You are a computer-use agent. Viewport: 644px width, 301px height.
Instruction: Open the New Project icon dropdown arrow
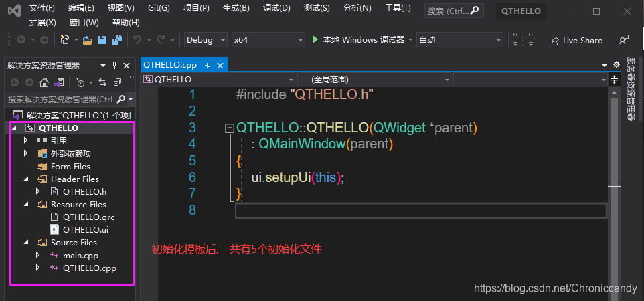[x=76, y=40]
